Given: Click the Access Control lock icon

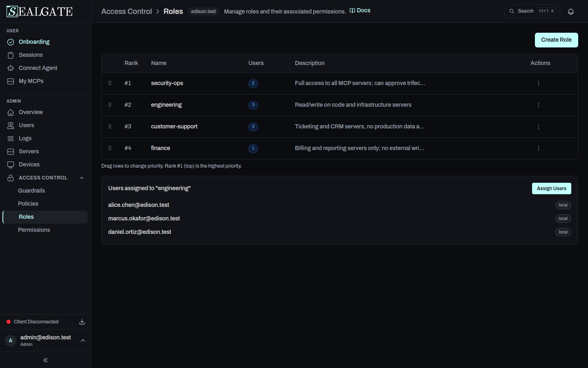Looking at the screenshot, I should click(x=11, y=178).
